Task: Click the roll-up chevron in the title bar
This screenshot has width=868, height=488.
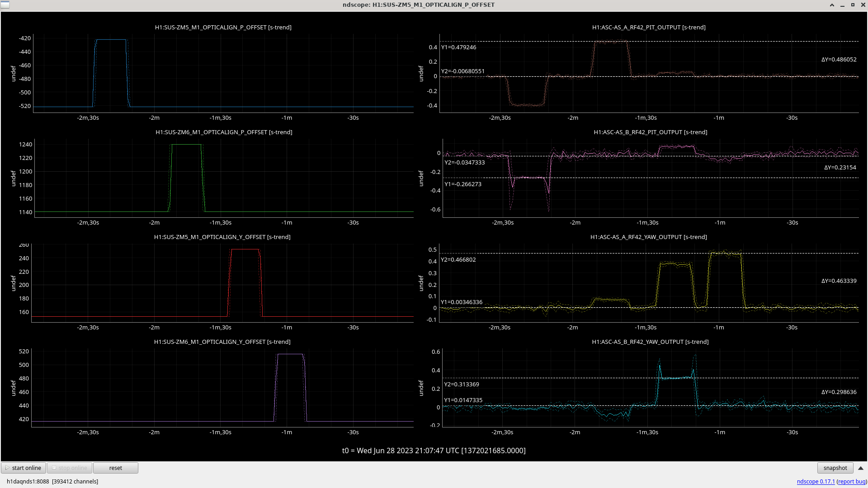Action: [x=832, y=5]
